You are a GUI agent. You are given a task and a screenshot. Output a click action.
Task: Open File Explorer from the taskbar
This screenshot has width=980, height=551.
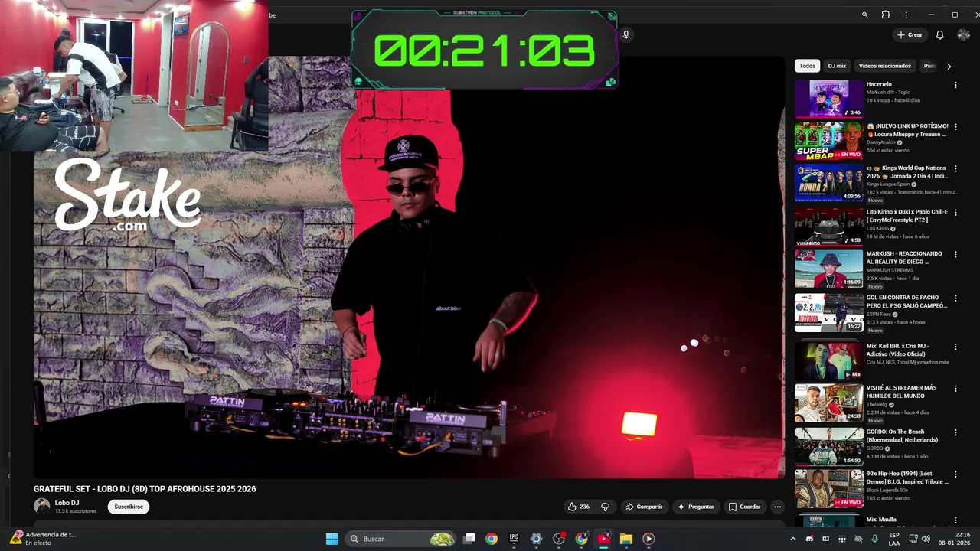[626, 539]
